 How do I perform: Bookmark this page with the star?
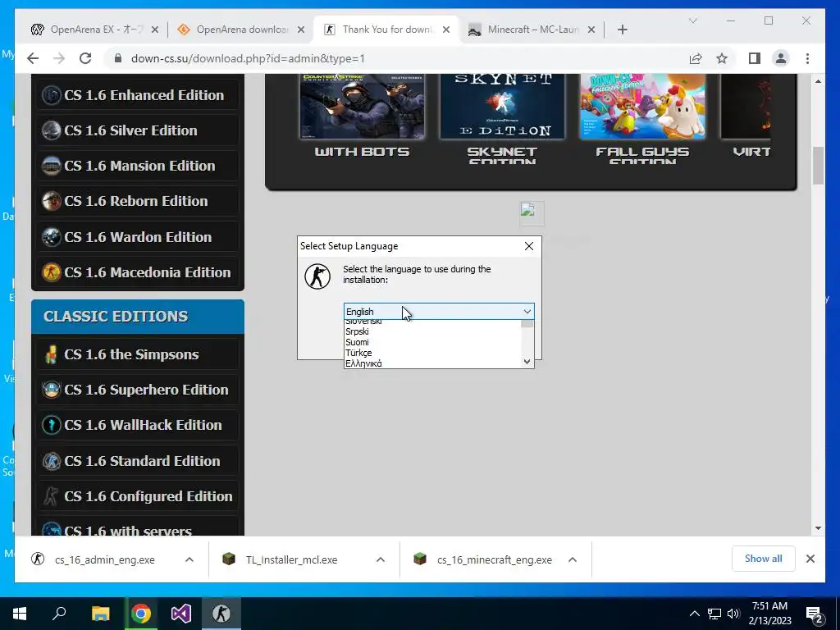(x=722, y=58)
